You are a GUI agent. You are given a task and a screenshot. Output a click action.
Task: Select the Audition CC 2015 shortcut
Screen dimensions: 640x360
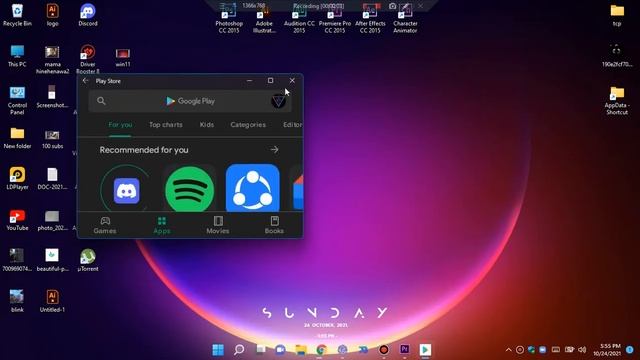click(x=299, y=19)
